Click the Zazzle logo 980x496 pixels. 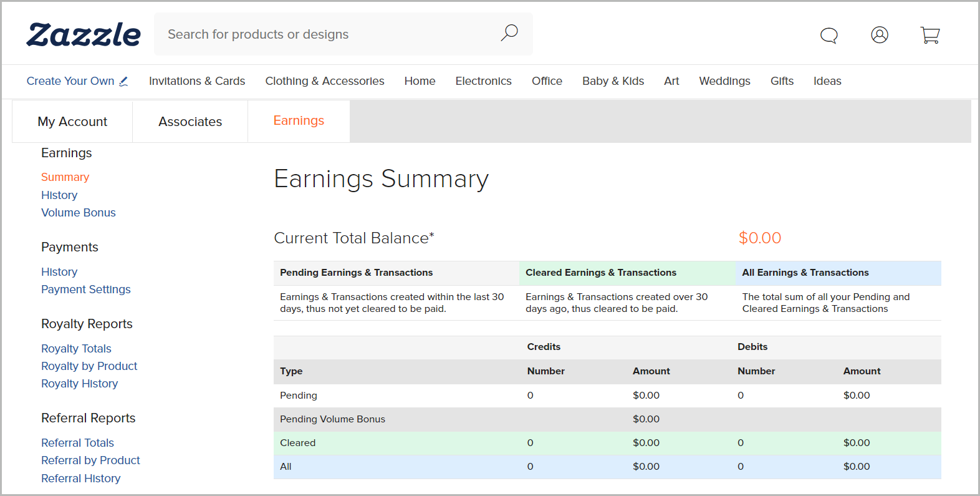tap(84, 34)
